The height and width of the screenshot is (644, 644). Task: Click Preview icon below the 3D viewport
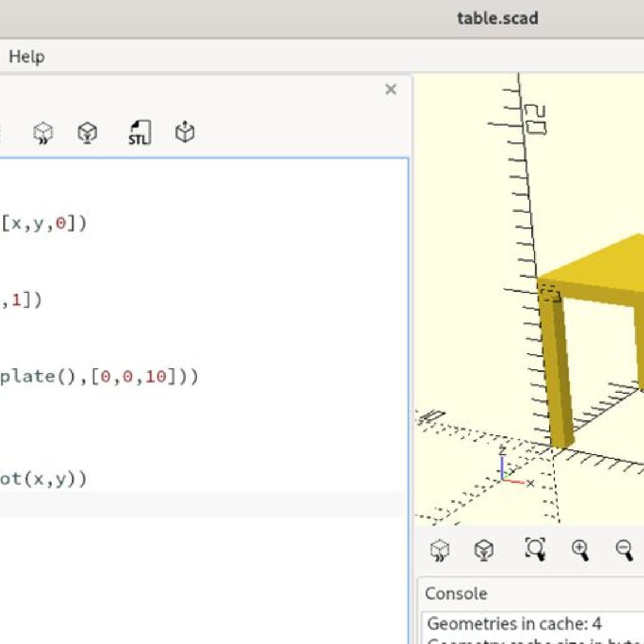[440, 550]
